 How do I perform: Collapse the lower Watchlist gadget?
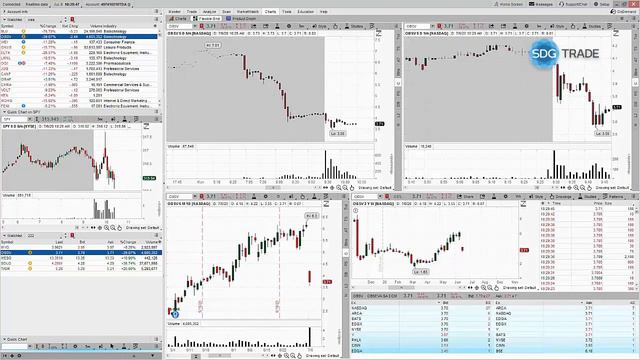click(x=4, y=236)
